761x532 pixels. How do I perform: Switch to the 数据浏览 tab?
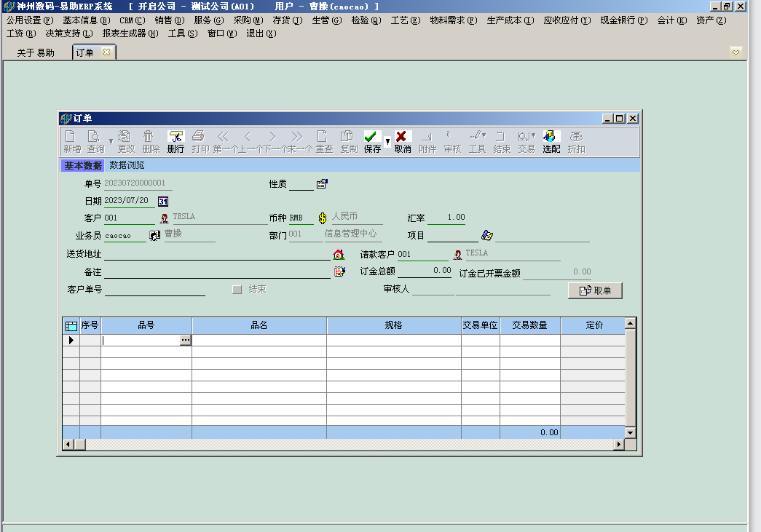(127, 165)
